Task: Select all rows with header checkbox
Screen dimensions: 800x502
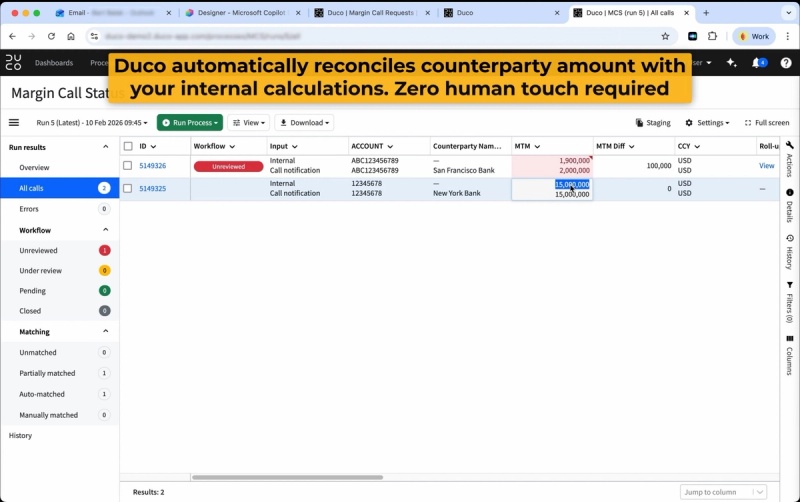Action: (x=128, y=146)
